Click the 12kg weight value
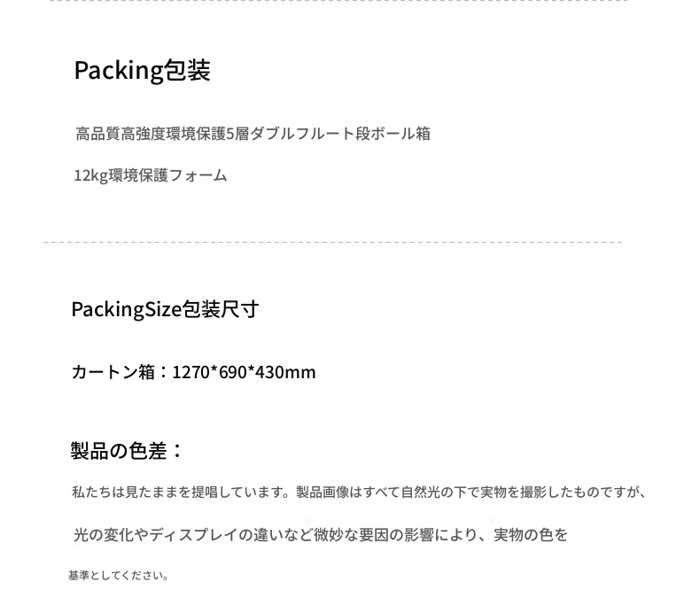The width and height of the screenshot is (700, 613). pos(90,176)
